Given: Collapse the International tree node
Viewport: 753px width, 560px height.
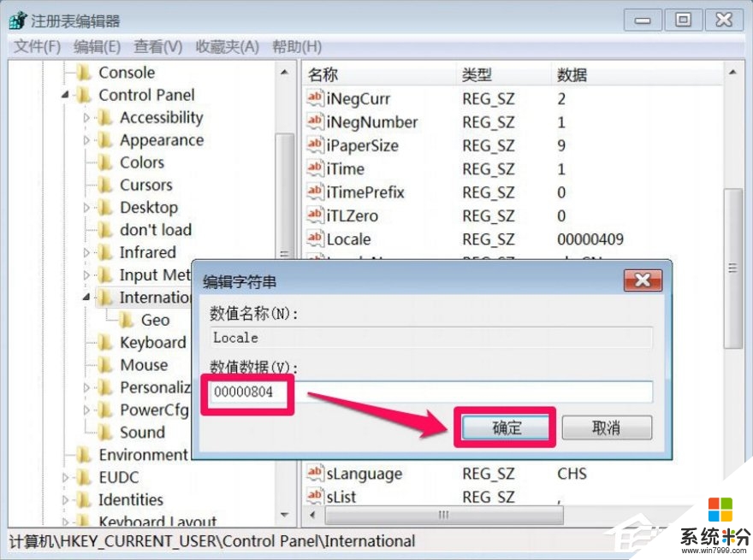Looking at the screenshot, I should click(x=86, y=298).
